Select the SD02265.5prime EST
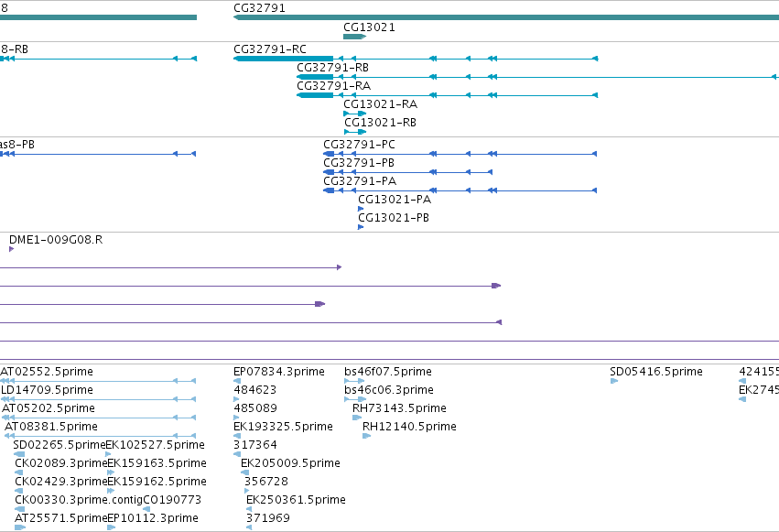This screenshot has height=532, width=779. (19, 454)
